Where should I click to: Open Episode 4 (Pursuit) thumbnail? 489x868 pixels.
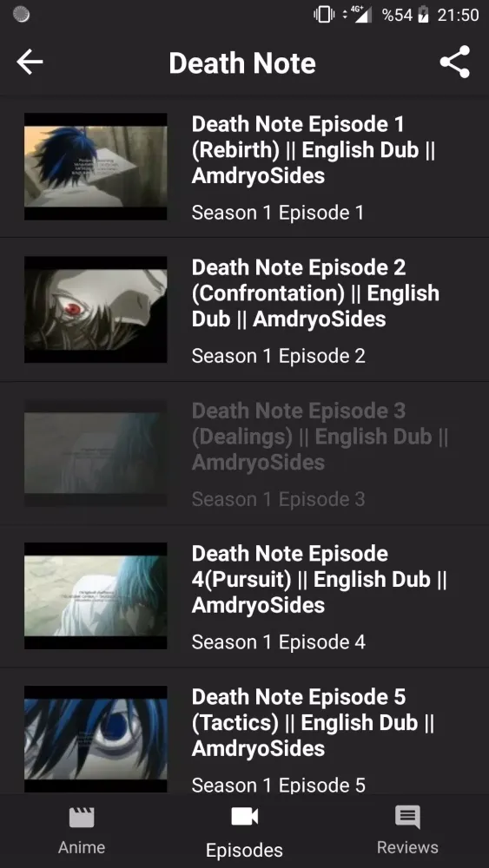[x=96, y=595]
